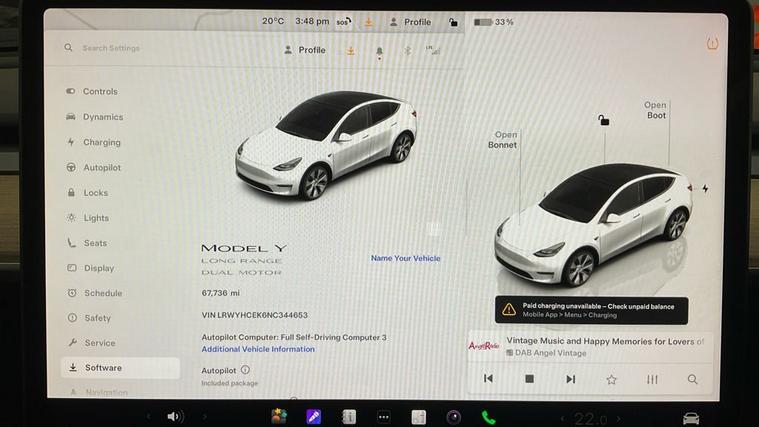
Task: Tap the LTE signal strength icon
Action: [432, 50]
